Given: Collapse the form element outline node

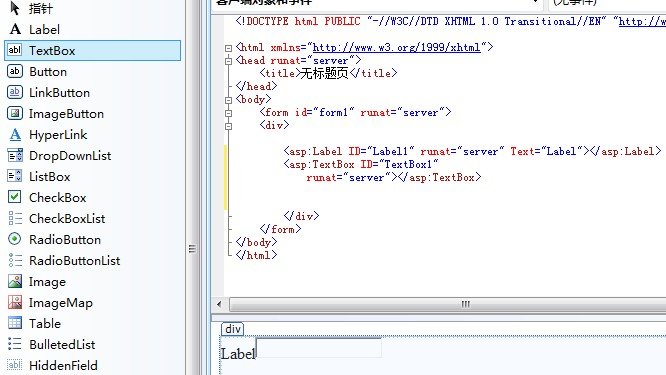Looking at the screenshot, I should 229,113.
